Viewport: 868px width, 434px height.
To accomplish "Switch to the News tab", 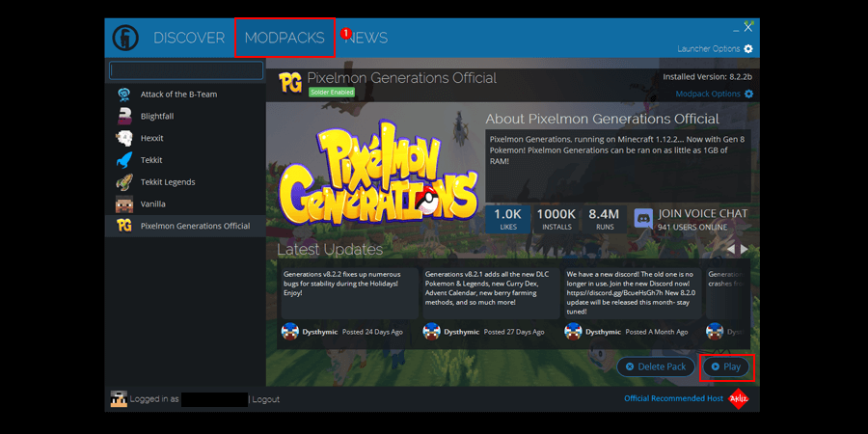I will tap(366, 38).
